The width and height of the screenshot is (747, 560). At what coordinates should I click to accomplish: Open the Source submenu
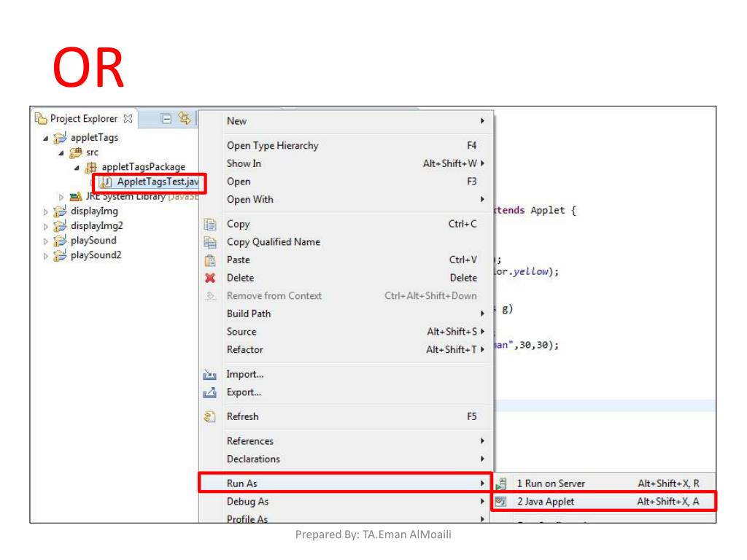347,332
